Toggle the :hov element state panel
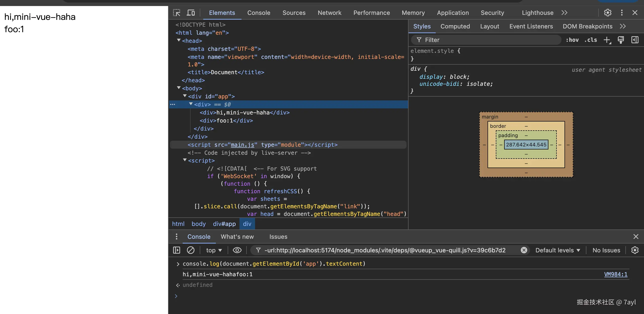The width and height of the screenshot is (644, 314). click(572, 40)
